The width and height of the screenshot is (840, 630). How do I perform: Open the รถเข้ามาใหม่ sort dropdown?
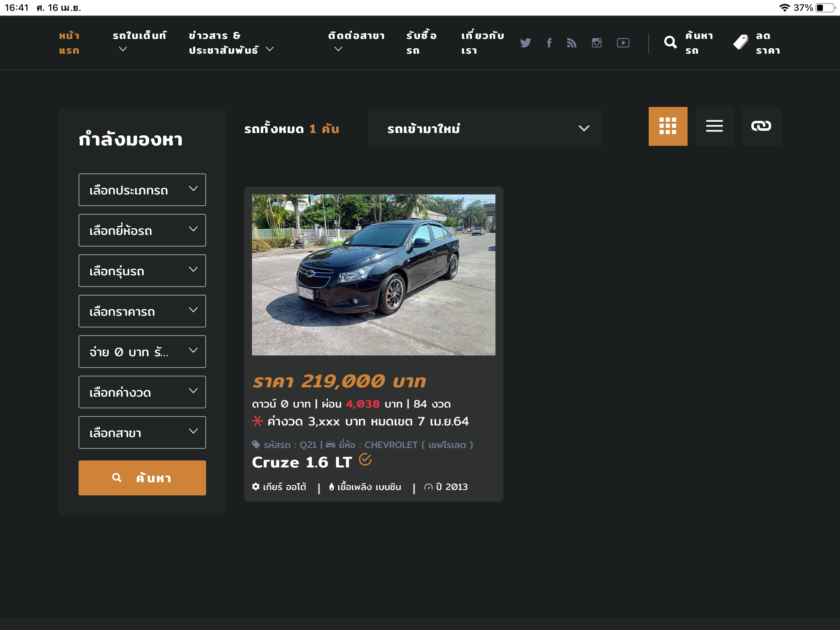[x=485, y=128]
